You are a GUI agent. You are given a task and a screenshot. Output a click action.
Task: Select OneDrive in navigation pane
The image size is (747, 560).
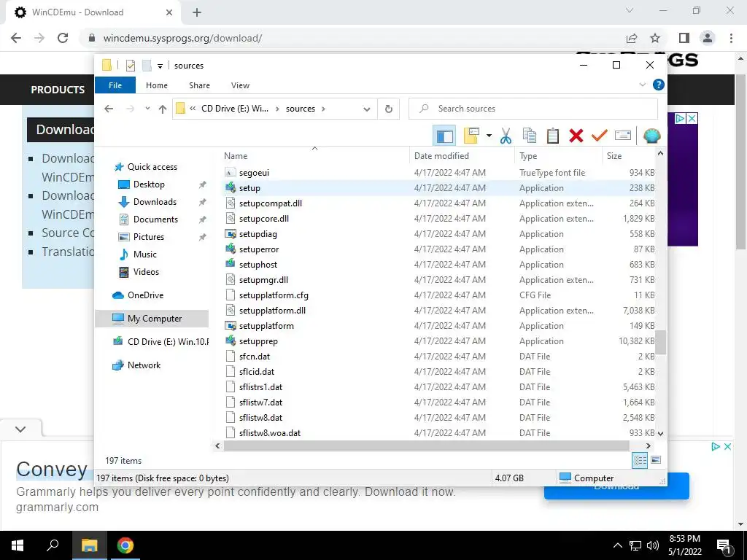pyautogui.click(x=145, y=295)
